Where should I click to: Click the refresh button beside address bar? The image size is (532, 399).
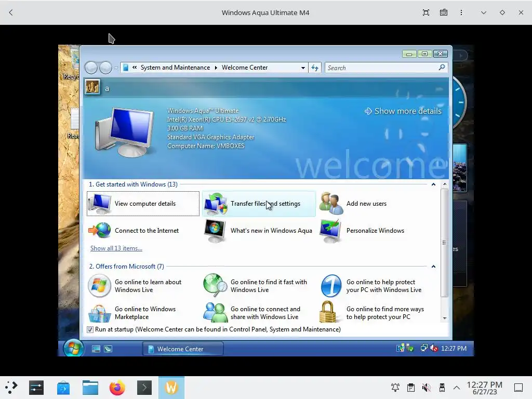coord(315,68)
